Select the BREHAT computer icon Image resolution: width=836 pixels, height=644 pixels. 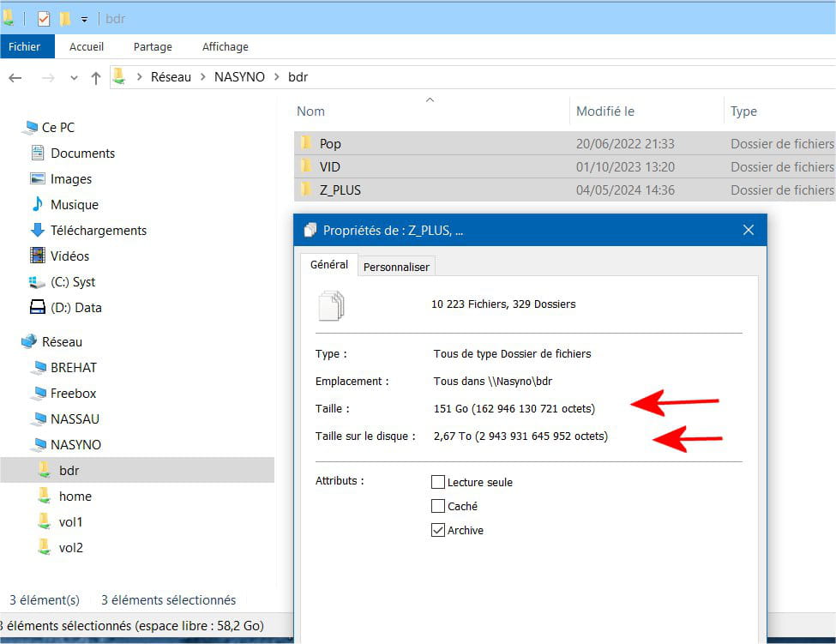(39, 367)
